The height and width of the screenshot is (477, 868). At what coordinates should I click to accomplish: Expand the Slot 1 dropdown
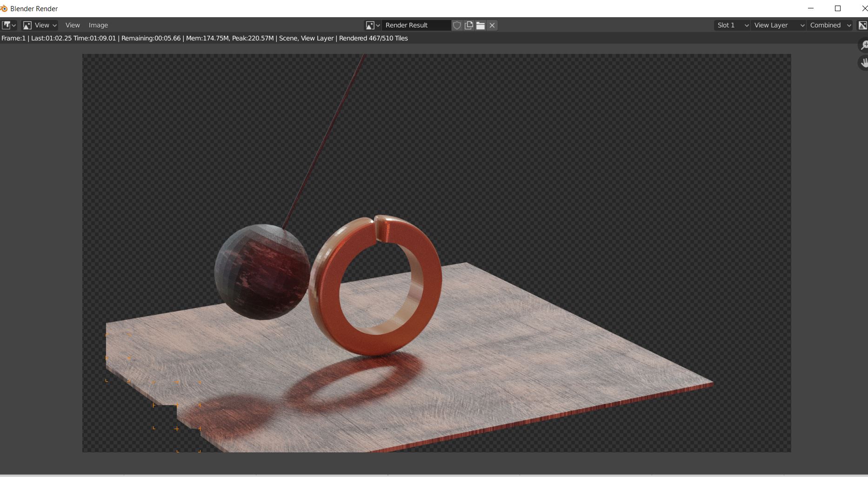tap(732, 25)
